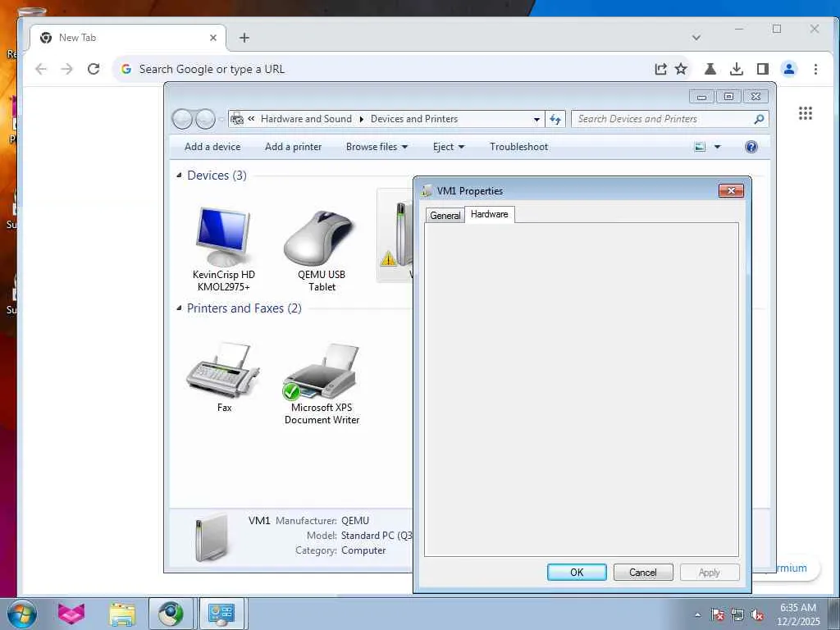Viewport: 840px width, 630px height.
Task: Click Troubleshoot in toolbar
Action: (x=518, y=147)
